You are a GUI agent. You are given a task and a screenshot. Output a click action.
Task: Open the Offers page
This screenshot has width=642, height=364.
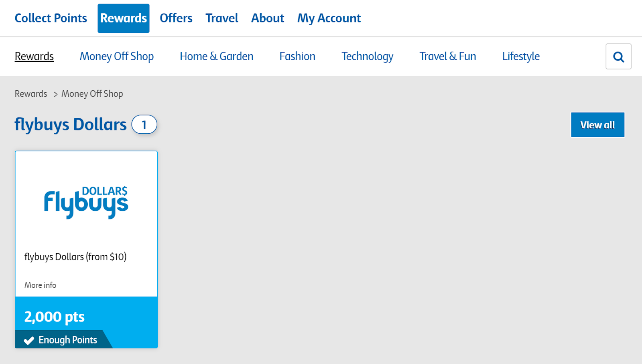click(176, 18)
